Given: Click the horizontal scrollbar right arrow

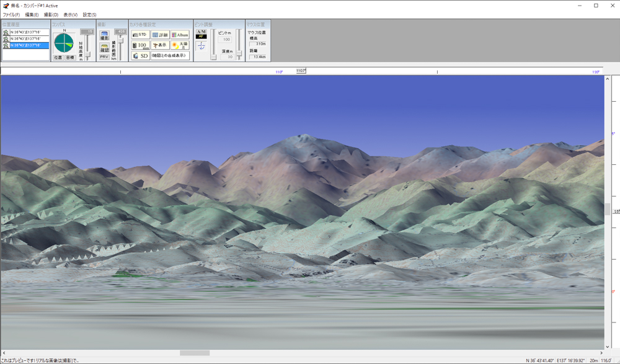Looking at the screenshot, I should [x=601, y=353].
